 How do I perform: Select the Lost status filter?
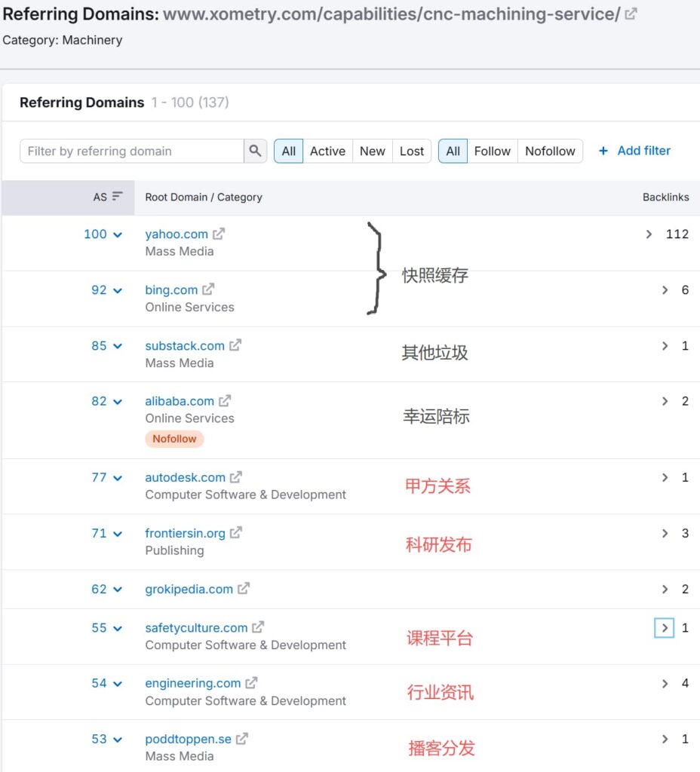411,151
